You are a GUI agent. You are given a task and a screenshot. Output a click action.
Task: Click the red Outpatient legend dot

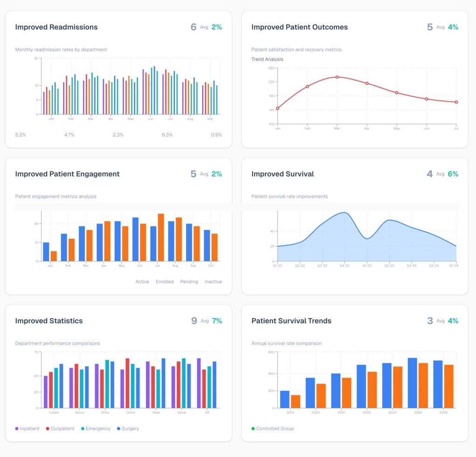point(48,429)
